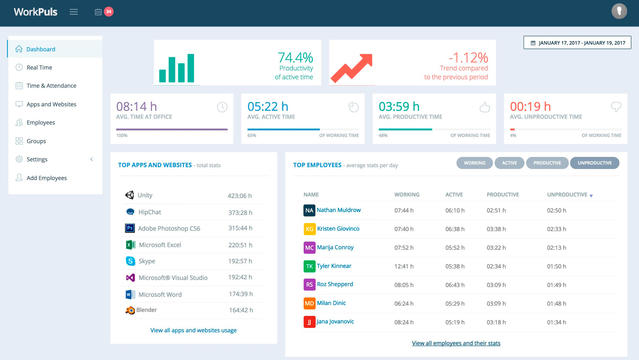Click the Apps and Websites monitor icon
This screenshot has width=639, height=360.
coord(19,104)
